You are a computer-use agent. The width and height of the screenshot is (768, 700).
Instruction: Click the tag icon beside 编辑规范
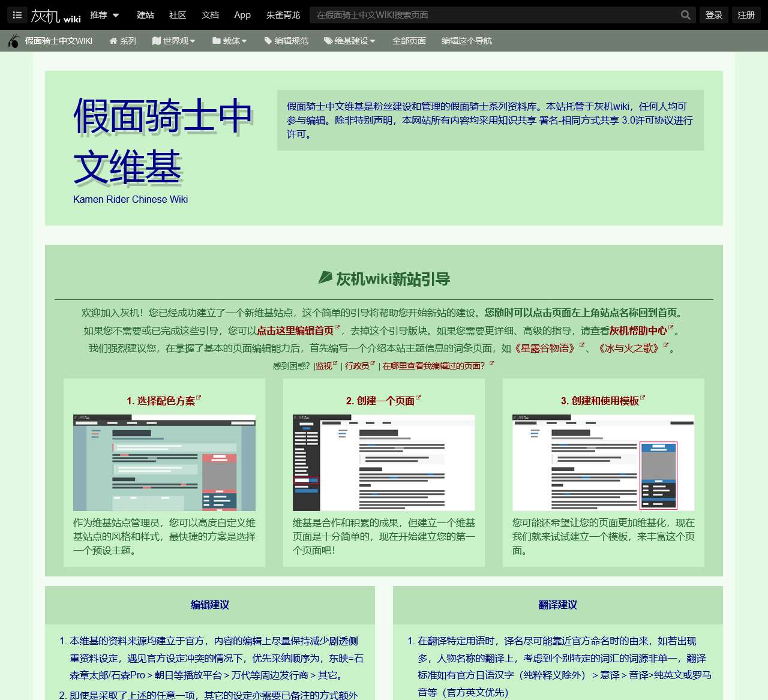(x=268, y=41)
